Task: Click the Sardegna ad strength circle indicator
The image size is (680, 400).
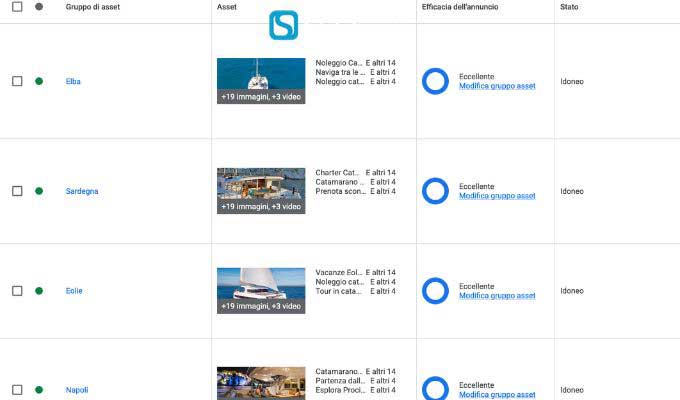Action: 435,191
